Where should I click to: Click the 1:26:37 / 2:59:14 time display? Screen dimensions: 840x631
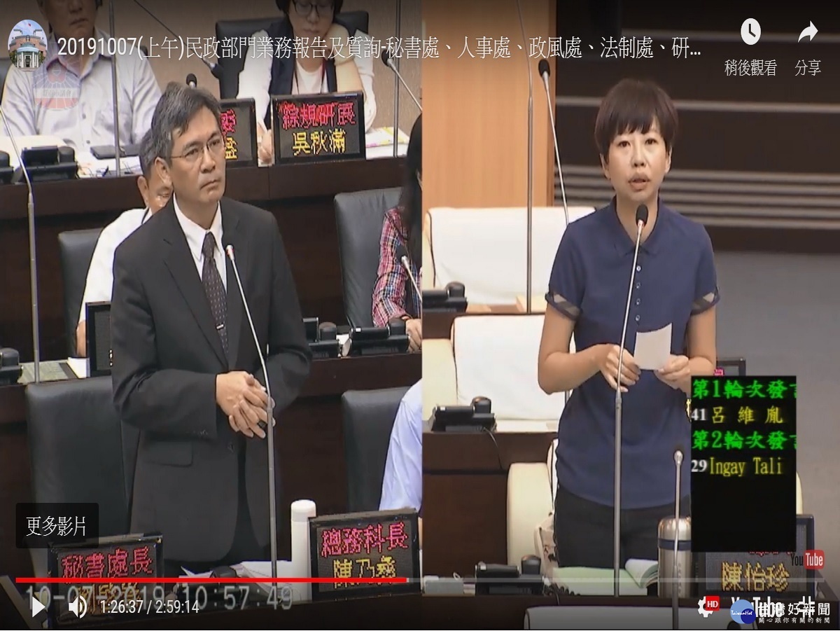click(148, 606)
